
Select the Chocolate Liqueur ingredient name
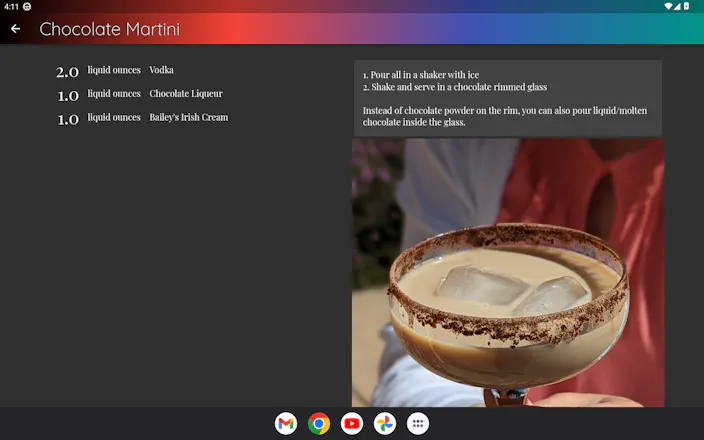click(186, 93)
